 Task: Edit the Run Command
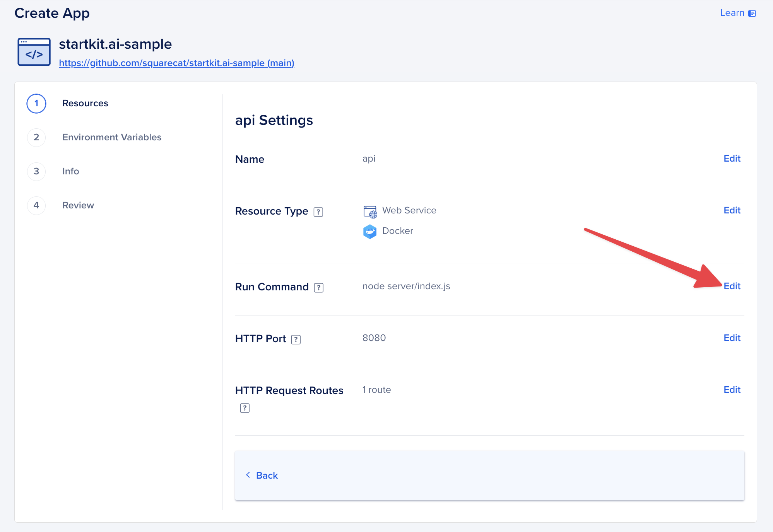[732, 286]
